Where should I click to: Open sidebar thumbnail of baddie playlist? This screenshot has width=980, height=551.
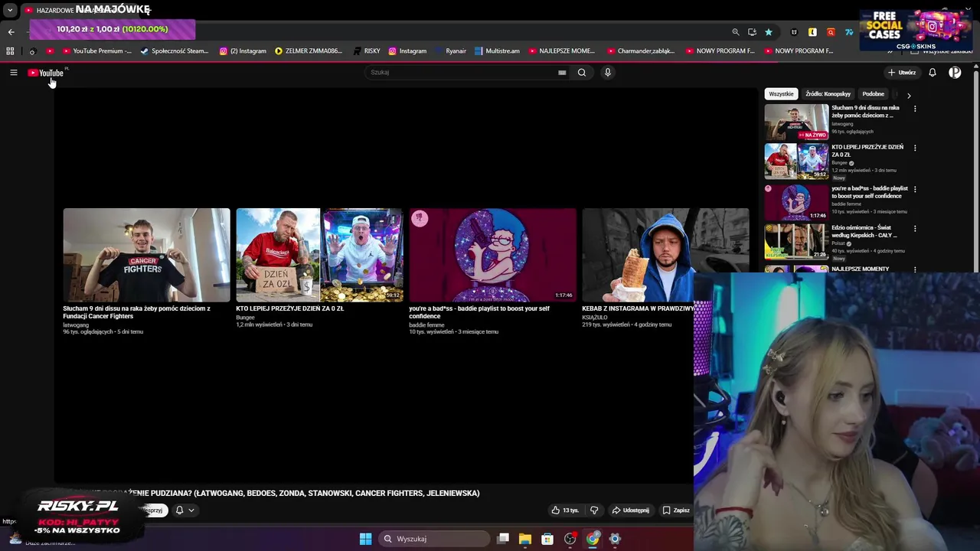coord(796,202)
